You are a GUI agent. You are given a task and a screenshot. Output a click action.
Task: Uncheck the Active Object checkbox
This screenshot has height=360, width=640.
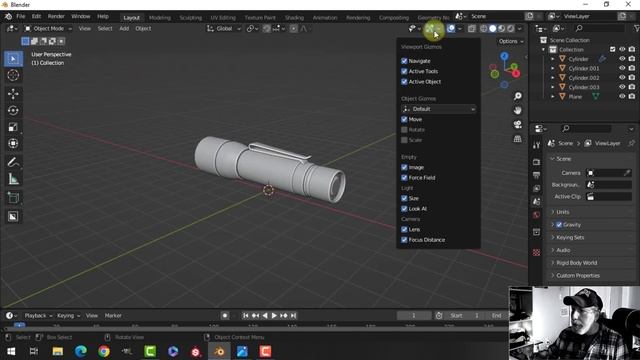pyautogui.click(x=404, y=82)
